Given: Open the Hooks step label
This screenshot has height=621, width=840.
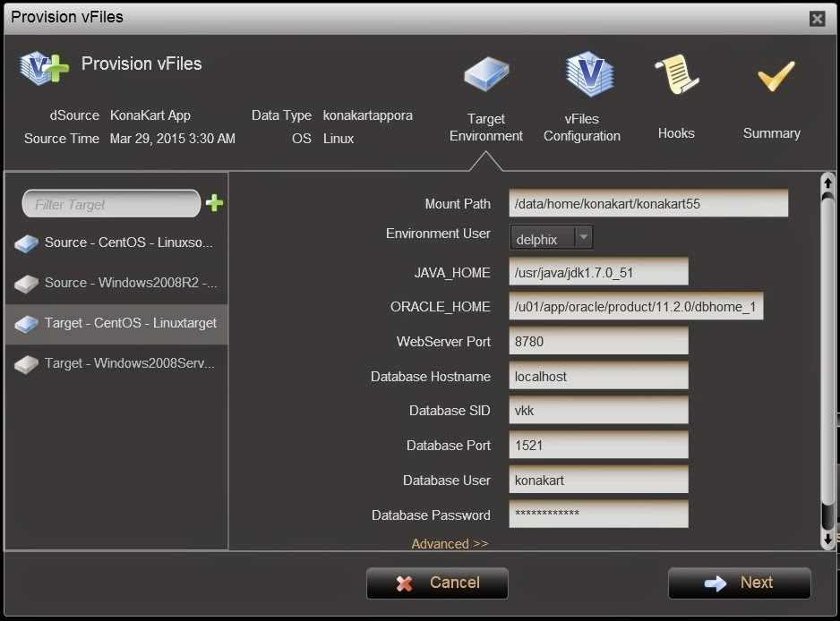Looking at the screenshot, I should (676, 133).
